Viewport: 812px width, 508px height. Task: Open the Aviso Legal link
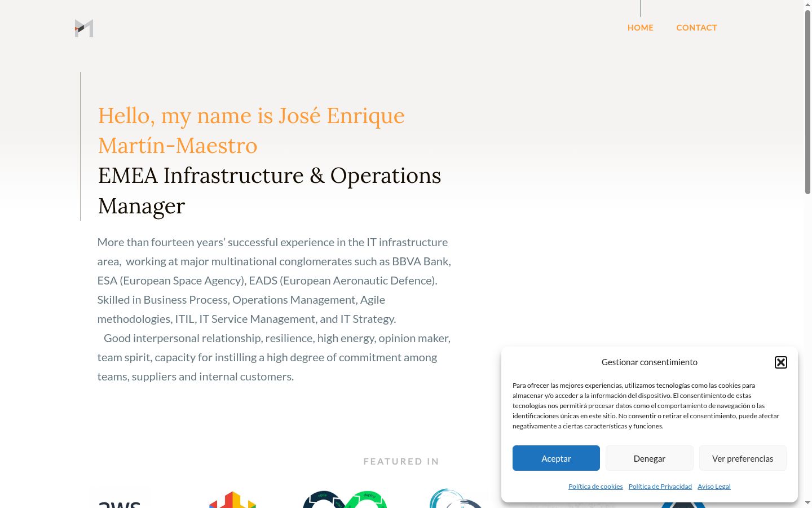(714, 487)
